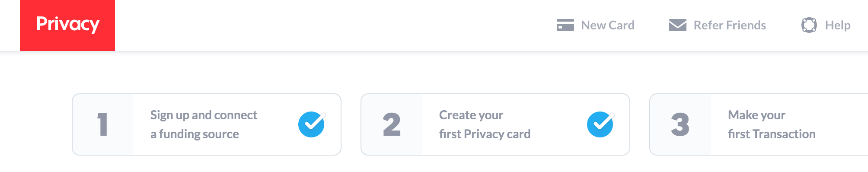Click "Create your first Privacy card" text
The width and height of the screenshot is (868, 172).
(485, 124)
